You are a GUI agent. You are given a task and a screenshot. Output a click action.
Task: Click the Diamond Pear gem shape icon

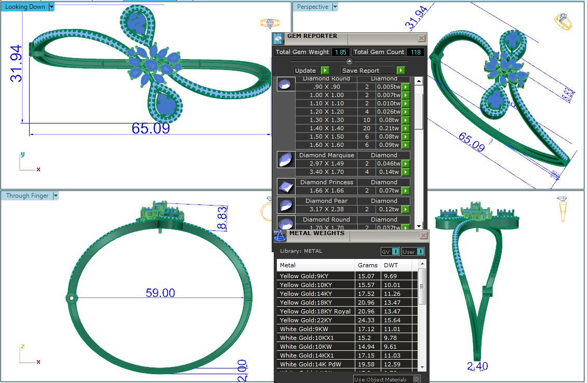284,205
